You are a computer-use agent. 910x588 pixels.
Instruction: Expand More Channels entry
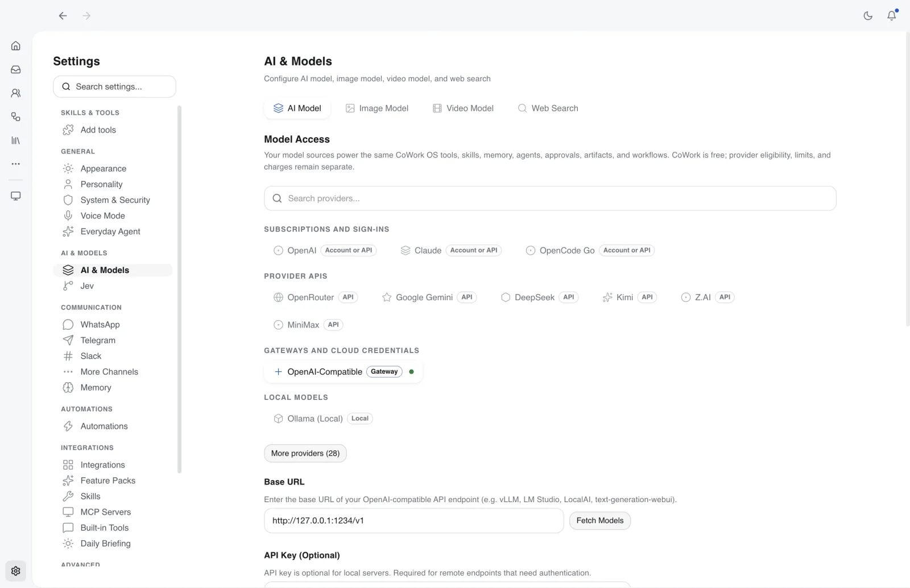113,372
